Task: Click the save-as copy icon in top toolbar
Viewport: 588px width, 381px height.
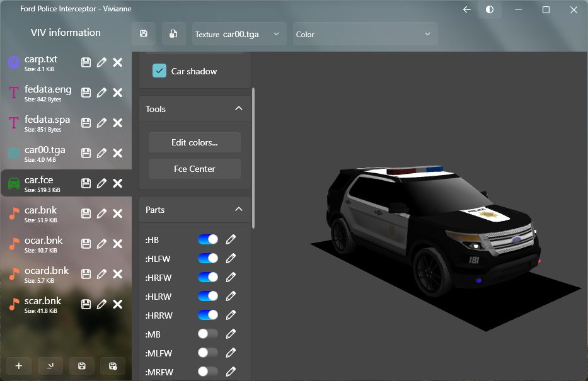Action: (x=173, y=34)
